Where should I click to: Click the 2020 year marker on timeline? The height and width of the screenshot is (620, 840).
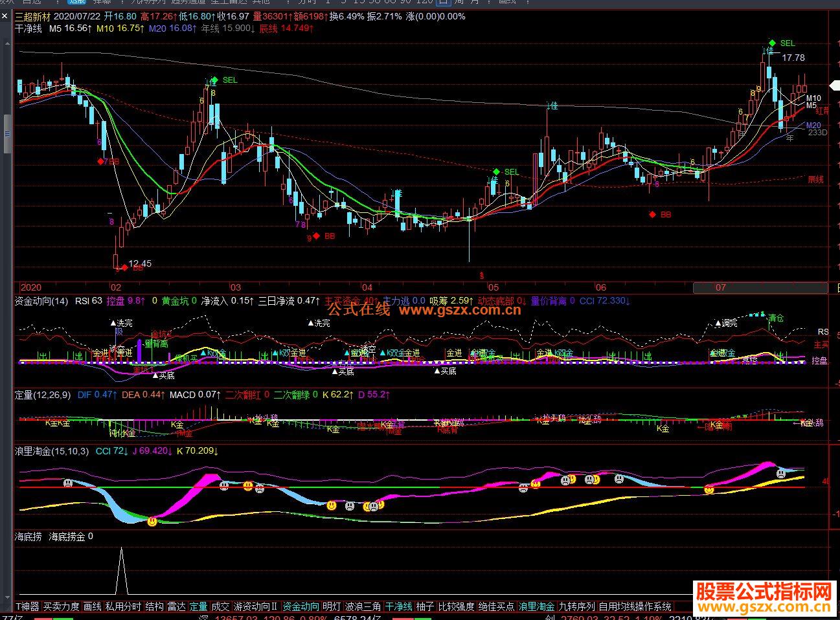click(x=30, y=287)
